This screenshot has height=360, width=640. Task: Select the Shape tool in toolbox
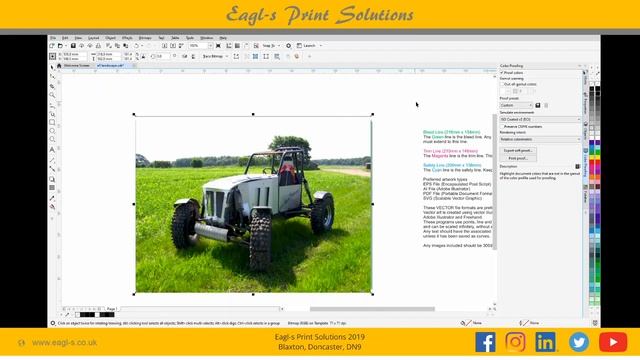[52, 77]
